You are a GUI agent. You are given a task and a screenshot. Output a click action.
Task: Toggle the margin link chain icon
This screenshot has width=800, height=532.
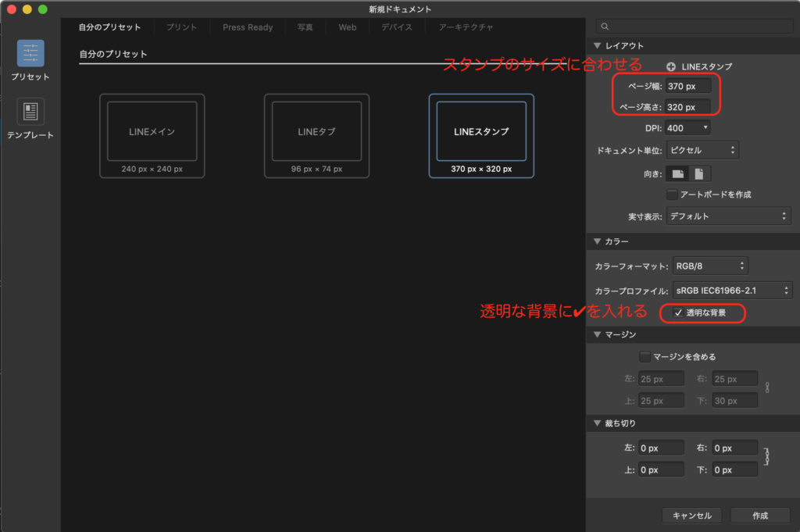tap(767, 387)
